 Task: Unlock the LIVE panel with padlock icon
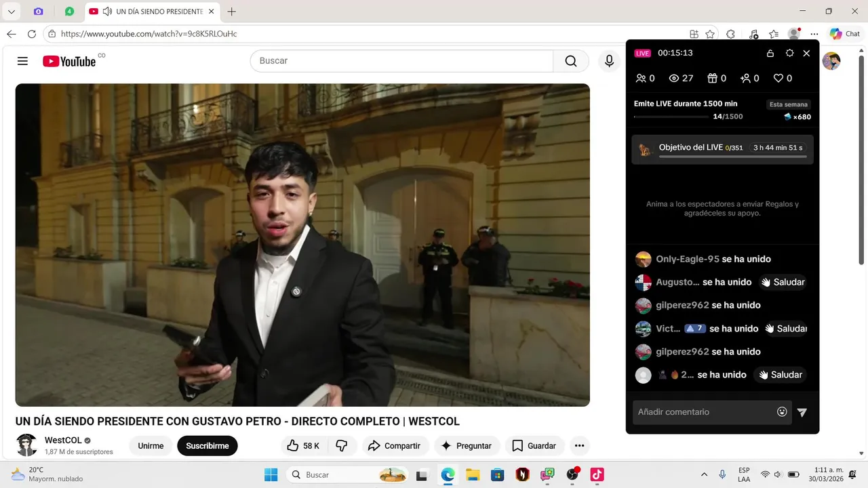(770, 53)
